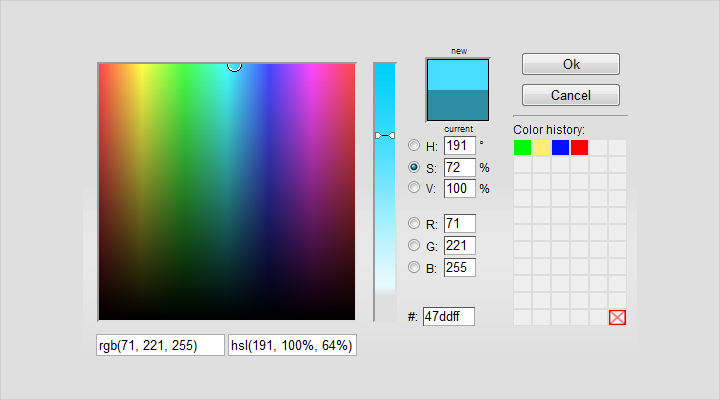Click the G value field showing 221
Image resolution: width=720 pixels, height=400 pixels.
(460, 246)
